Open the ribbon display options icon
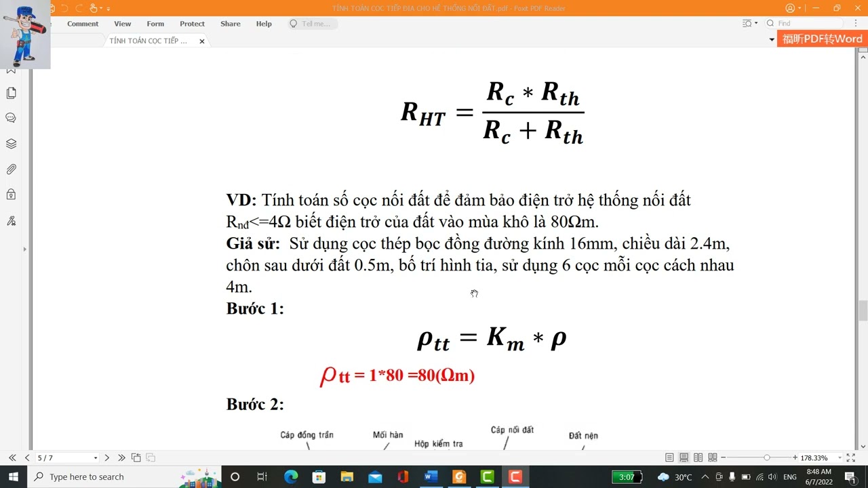868x488 pixels. (747, 24)
